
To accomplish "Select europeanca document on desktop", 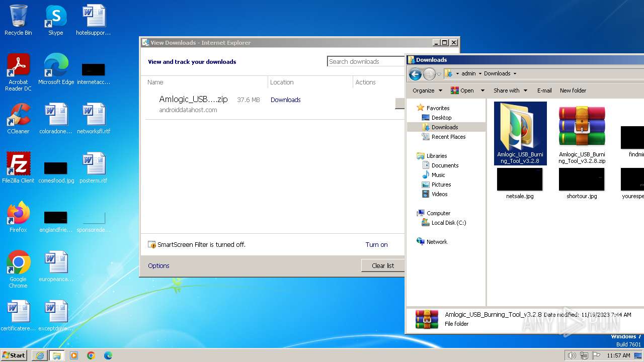I will pyautogui.click(x=56, y=266).
